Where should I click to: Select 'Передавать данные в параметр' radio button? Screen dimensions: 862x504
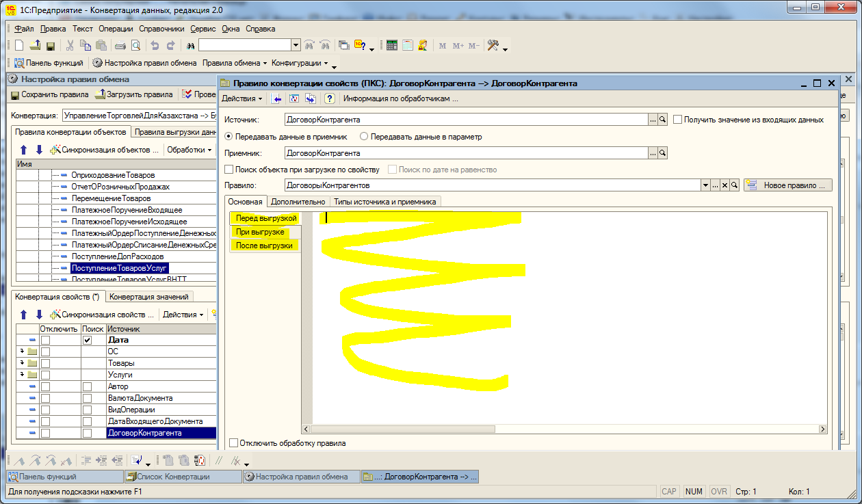(x=364, y=136)
